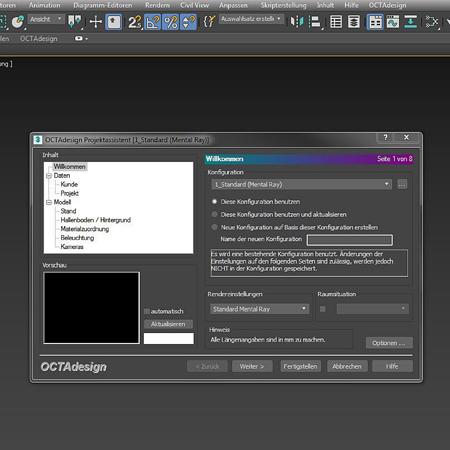
Task: Open the 'Auswahlsatz erstellen' dropdown
Action: [252, 19]
